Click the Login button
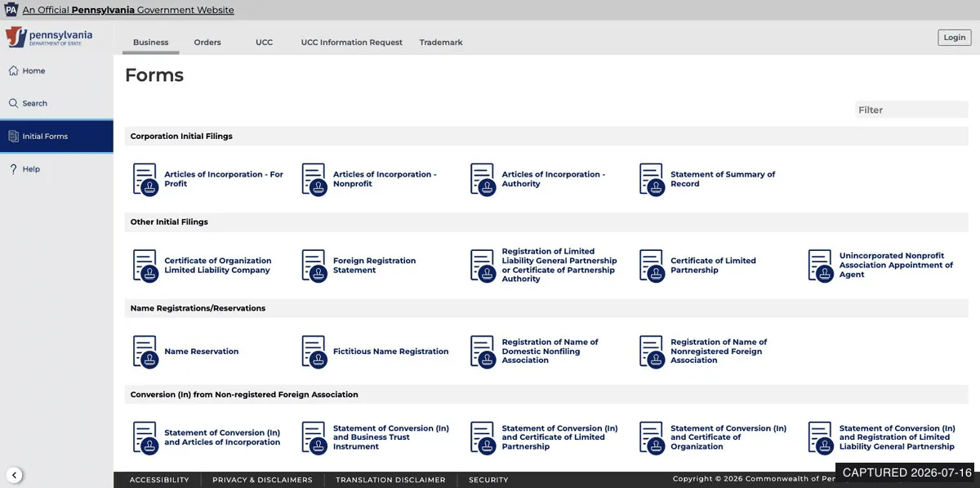 point(955,38)
